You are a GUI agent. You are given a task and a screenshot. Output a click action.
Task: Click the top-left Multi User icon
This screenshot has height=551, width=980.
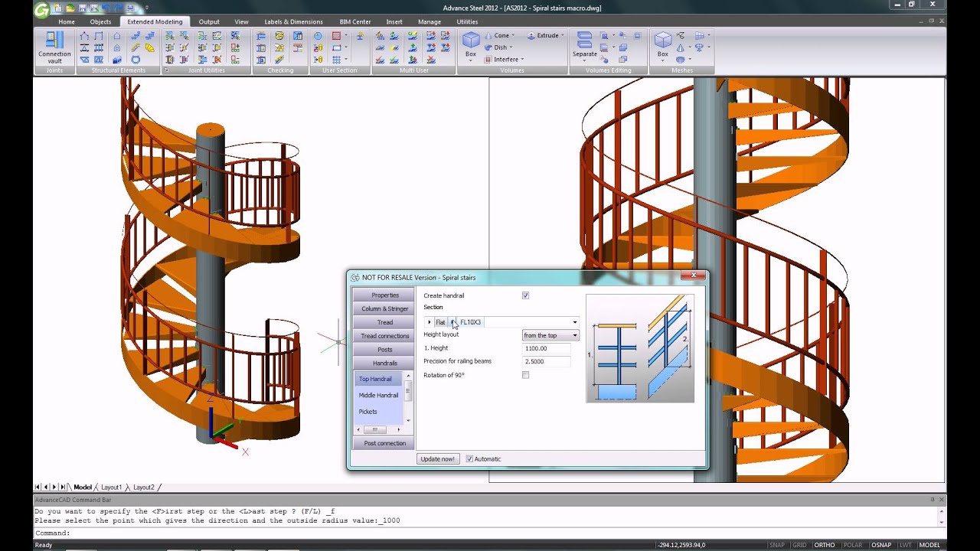coord(381,36)
